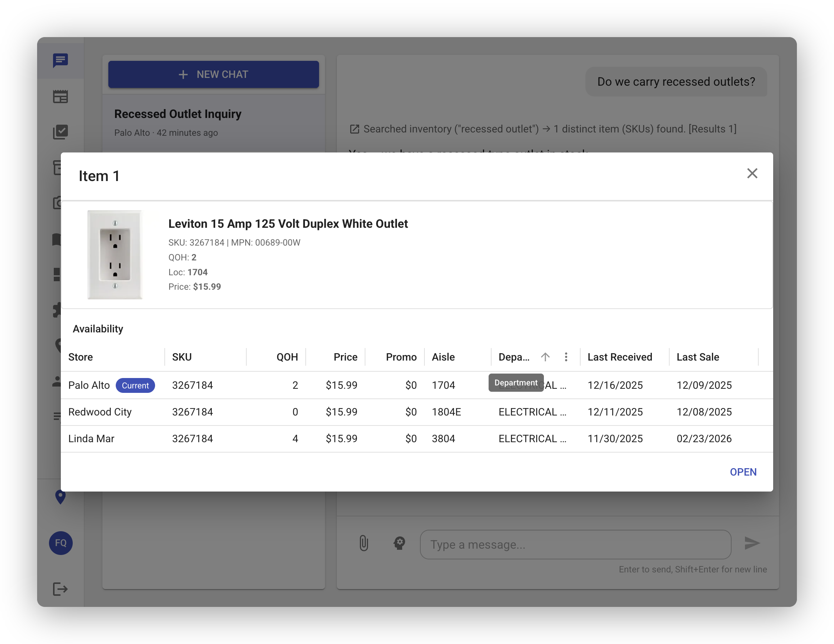This screenshot has height=644, width=834.
Task: Click the Department column menu dots
Action: coord(565,357)
